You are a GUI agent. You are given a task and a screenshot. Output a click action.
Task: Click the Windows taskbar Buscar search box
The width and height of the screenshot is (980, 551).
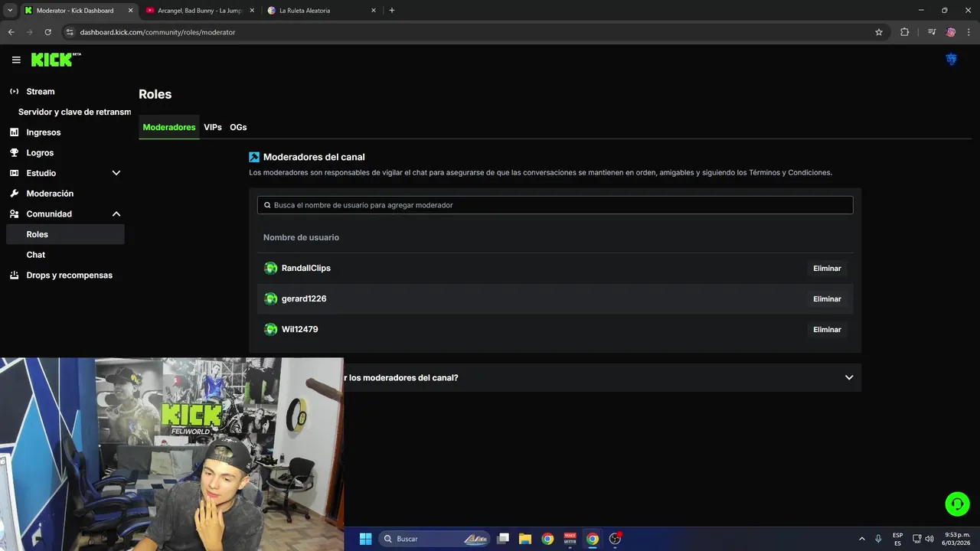coord(436,539)
